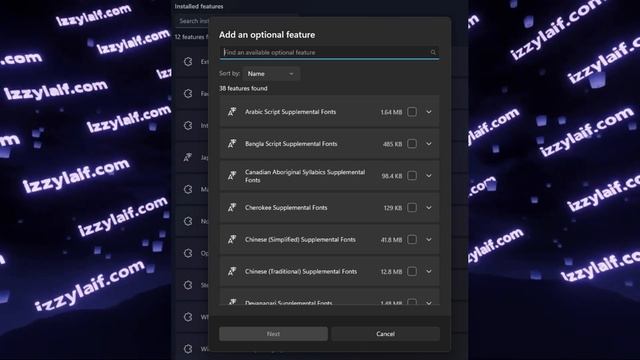Expand Devanagari Supplemental Fonts details
Viewport: 640px width, 360px height.
pyautogui.click(x=429, y=302)
